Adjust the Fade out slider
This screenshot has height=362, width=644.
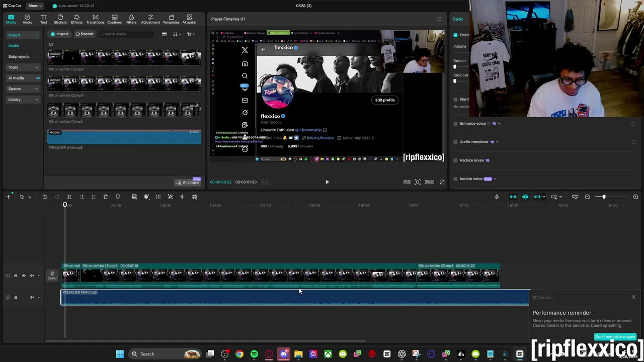pyautogui.click(x=455, y=81)
